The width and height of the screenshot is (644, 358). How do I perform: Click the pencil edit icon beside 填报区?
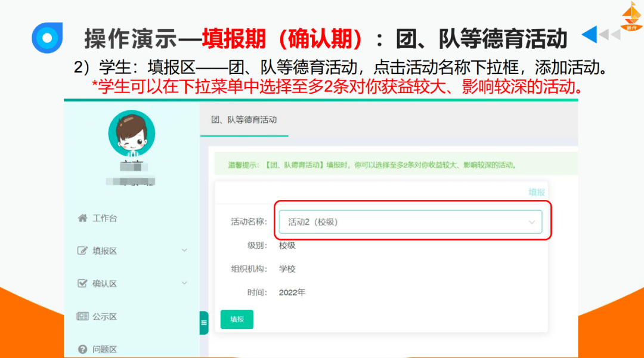click(x=83, y=251)
